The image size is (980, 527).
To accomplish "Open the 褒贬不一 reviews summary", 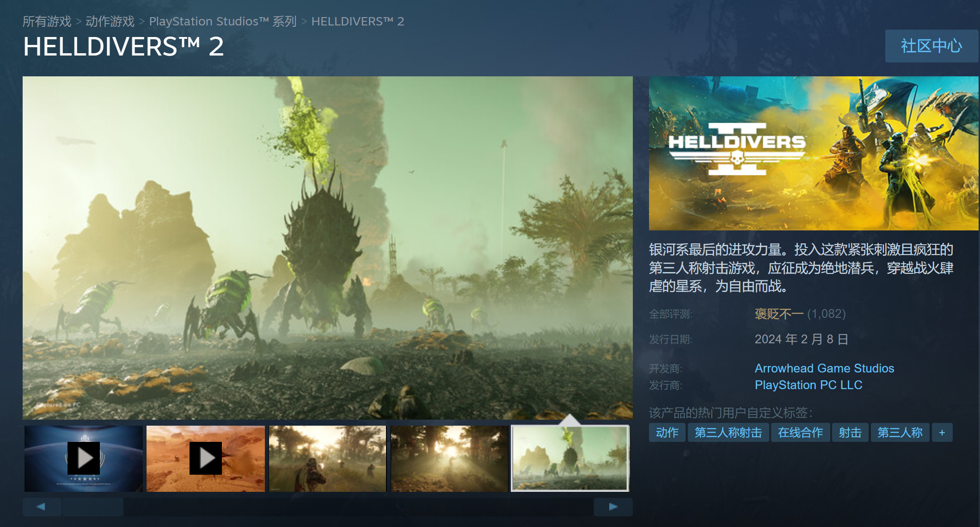I will 779,314.
